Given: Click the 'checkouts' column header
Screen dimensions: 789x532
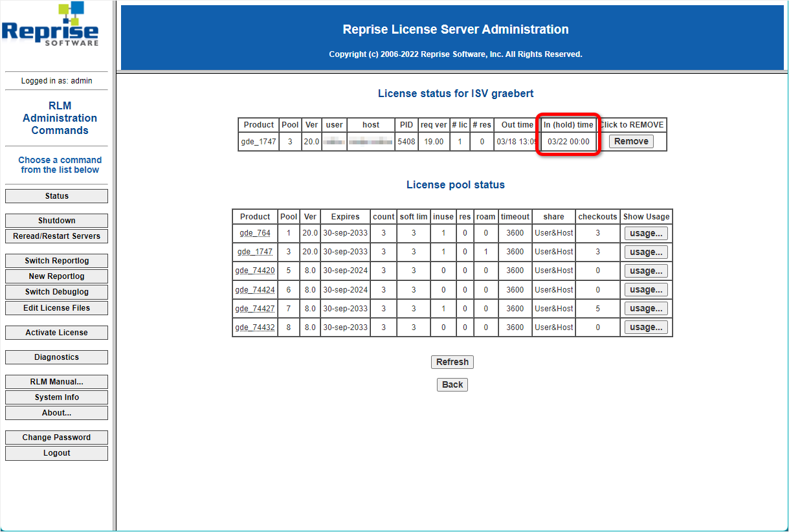Looking at the screenshot, I should pyautogui.click(x=597, y=217).
